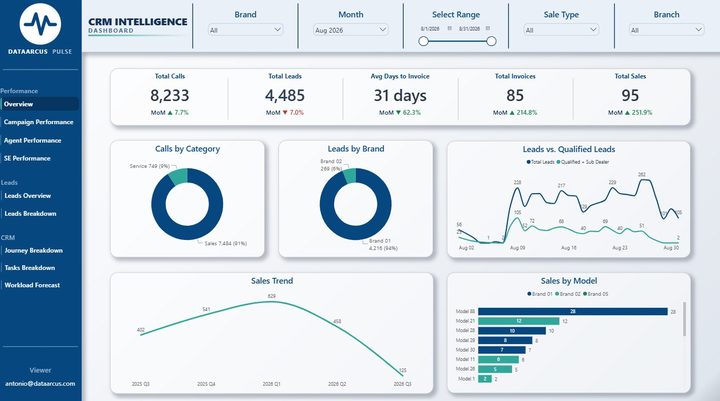Click the Model 30 bar valued 7
The image size is (720, 401).
click(502, 350)
